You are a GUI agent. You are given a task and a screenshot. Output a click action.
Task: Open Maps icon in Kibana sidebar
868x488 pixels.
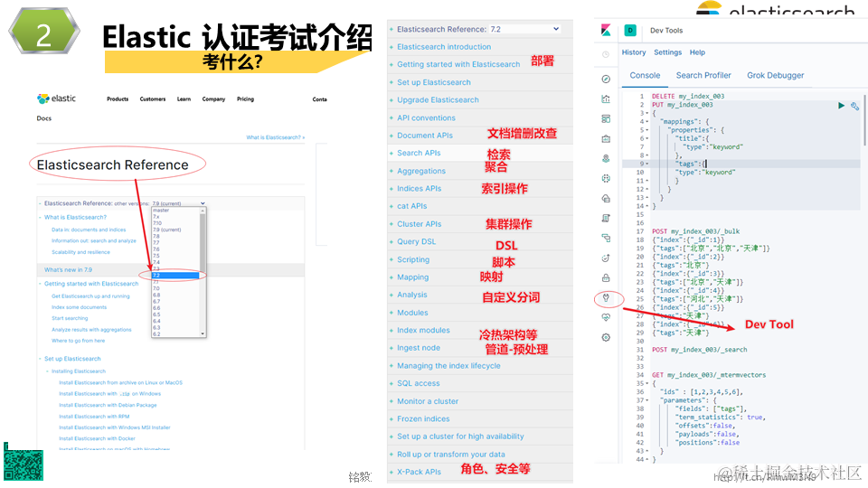point(606,159)
